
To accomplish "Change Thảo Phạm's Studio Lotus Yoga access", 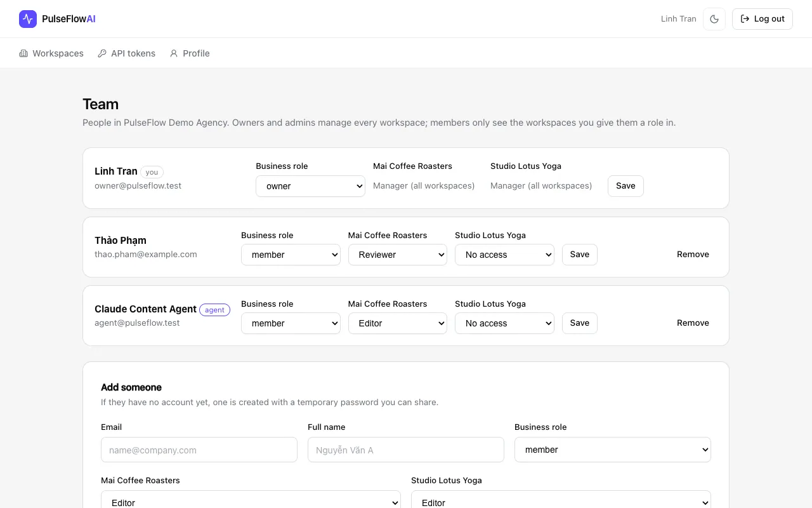I will 504,255.
